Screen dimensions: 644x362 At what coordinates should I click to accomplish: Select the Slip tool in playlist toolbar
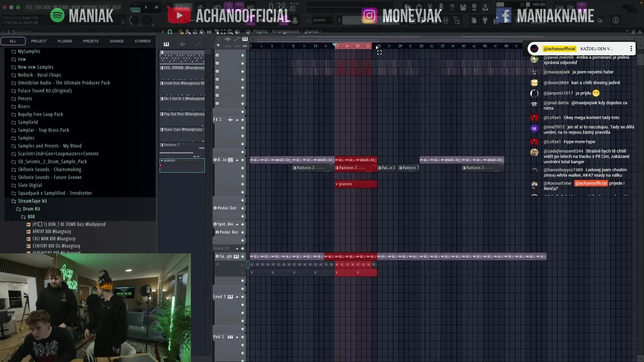[x=209, y=32]
